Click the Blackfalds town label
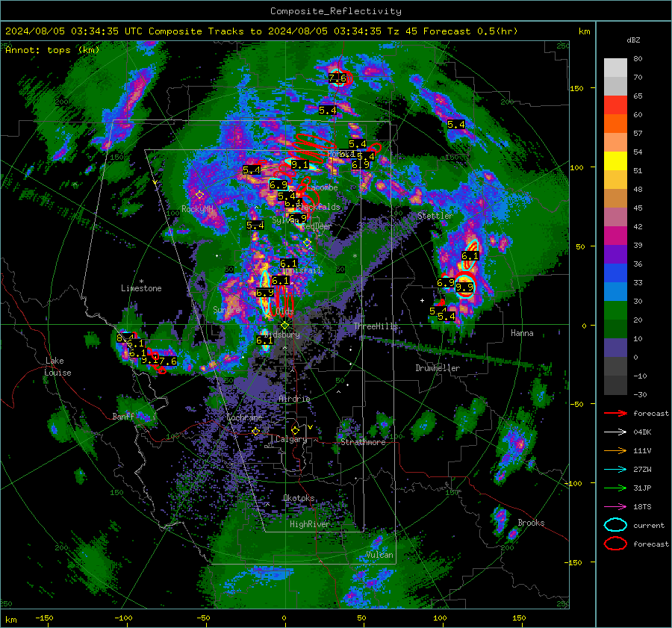This screenshot has width=672, height=628. [318, 207]
